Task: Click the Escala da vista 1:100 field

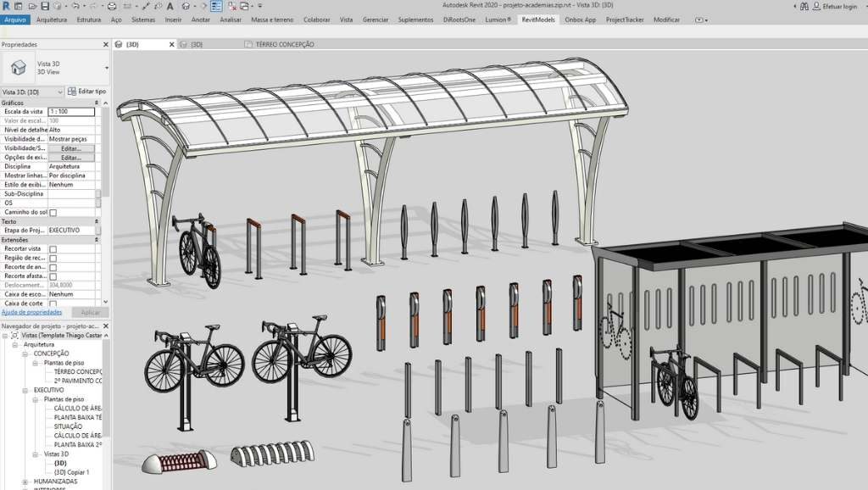Action: pyautogui.click(x=71, y=112)
